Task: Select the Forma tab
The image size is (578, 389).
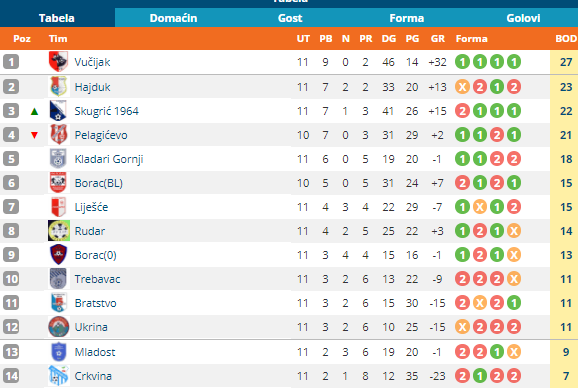Action: tap(407, 18)
